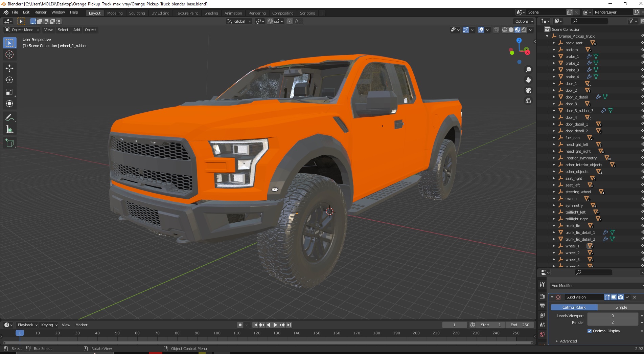Toggle viewport overlays button
Screen dimensions: 644x354
[481, 30]
